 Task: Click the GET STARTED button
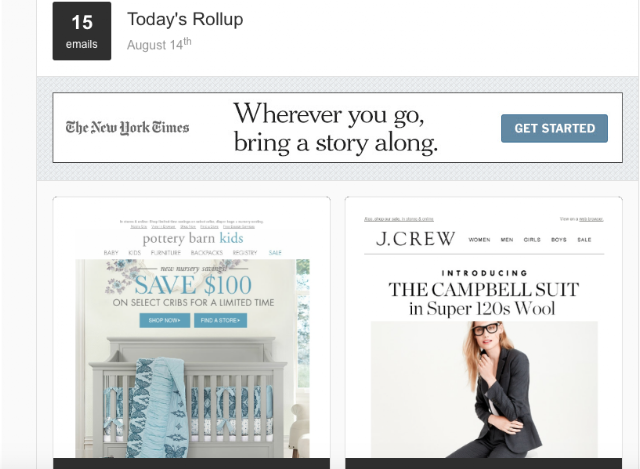coord(554,128)
